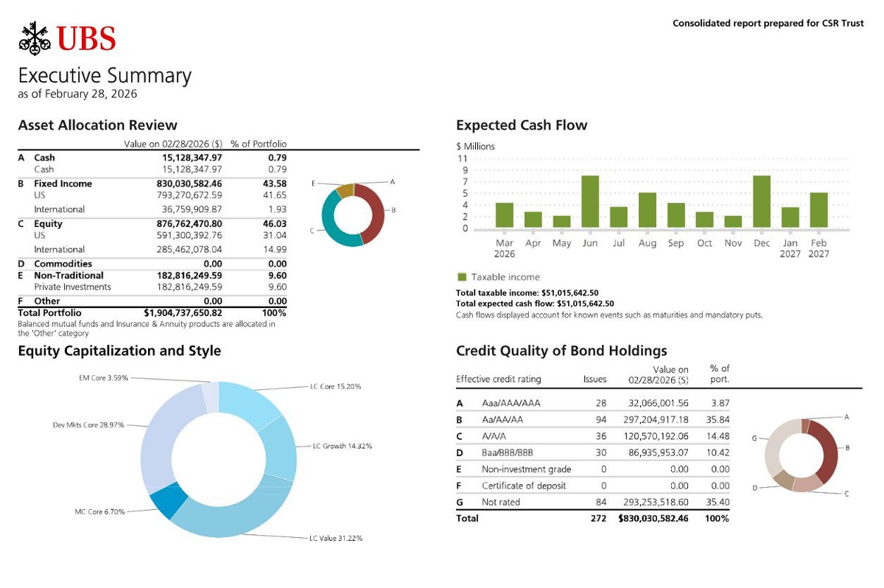Image resolution: width=884 pixels, height=588 pixels.
Task: Select the Mar 2026 bar in cash flow chart
Action: [505, 215]
